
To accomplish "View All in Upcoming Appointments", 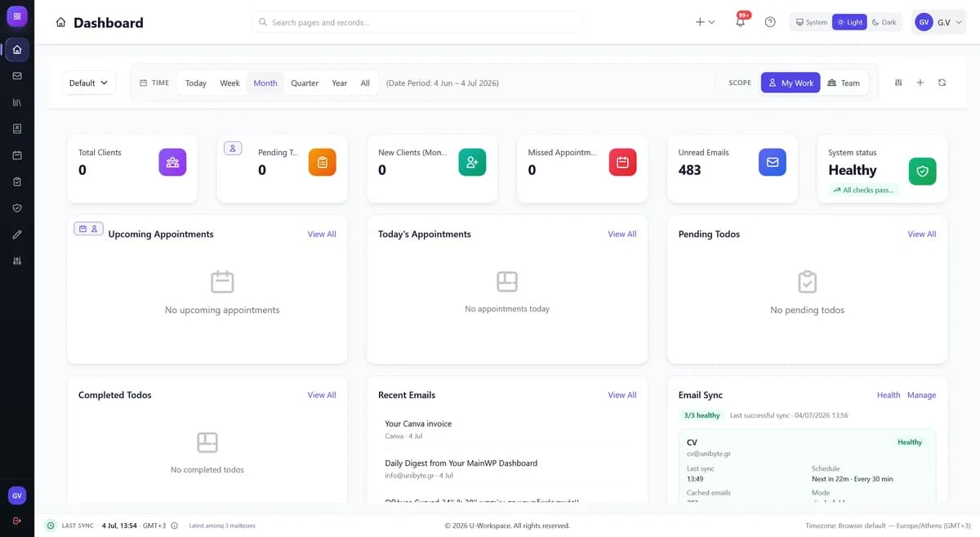I will click(322, 234).
